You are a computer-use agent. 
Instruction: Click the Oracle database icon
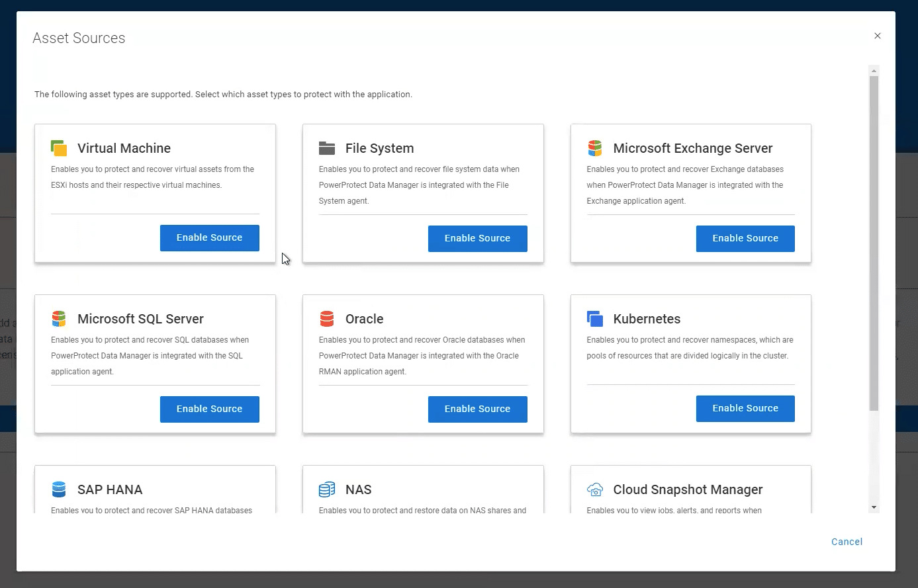[327, 319]
